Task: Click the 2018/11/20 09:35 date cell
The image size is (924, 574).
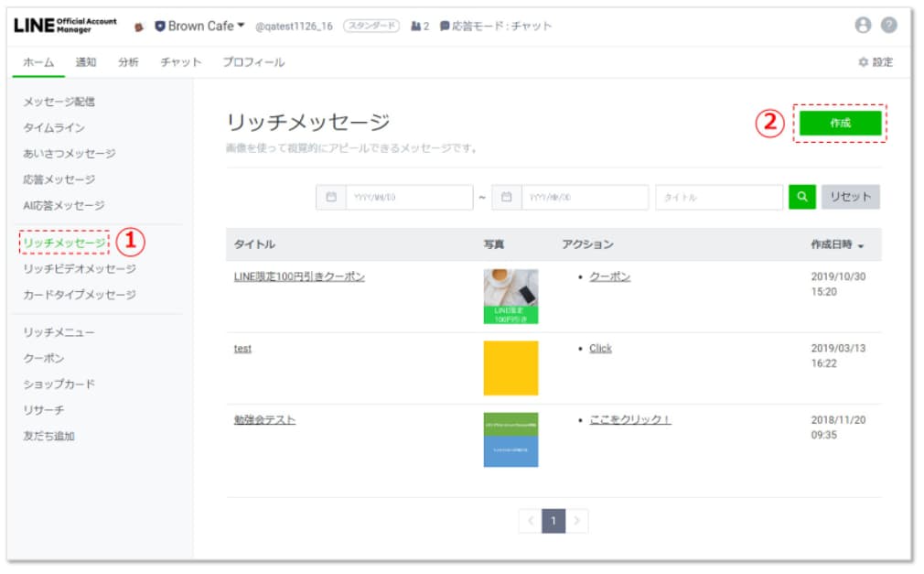Action: pyautogui.click(x=838, y=428)
